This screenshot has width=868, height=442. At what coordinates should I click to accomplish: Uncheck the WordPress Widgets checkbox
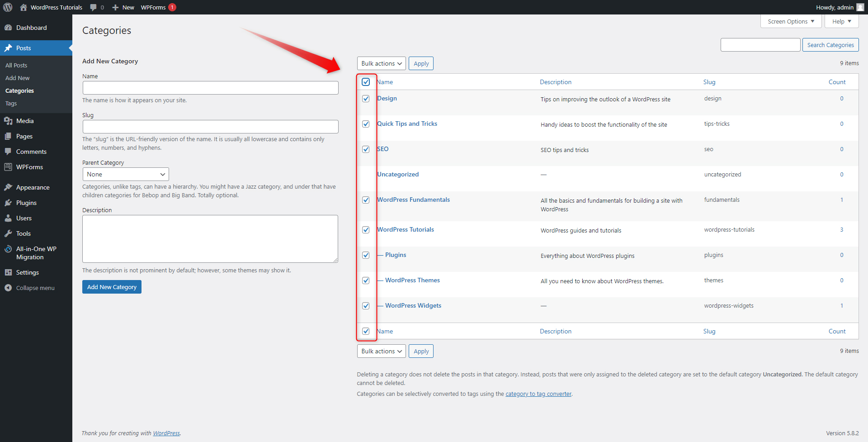[x=366, y=306]
